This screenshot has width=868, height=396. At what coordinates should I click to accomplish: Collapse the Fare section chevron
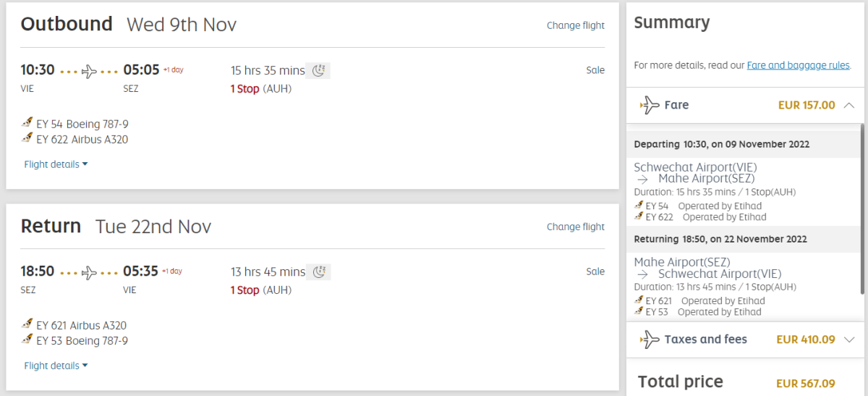coord(849,105)
